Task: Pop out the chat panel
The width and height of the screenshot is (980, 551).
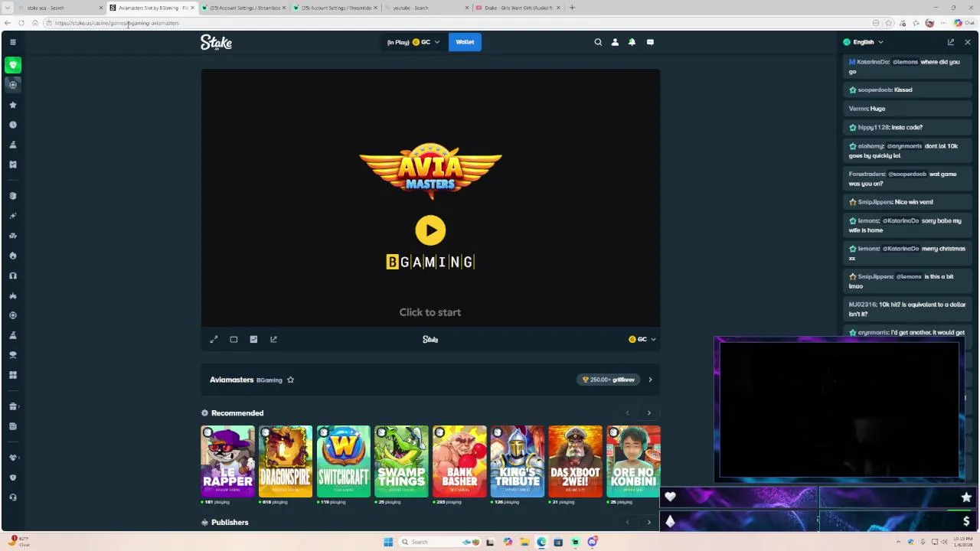Action: [x=951, y=42]
